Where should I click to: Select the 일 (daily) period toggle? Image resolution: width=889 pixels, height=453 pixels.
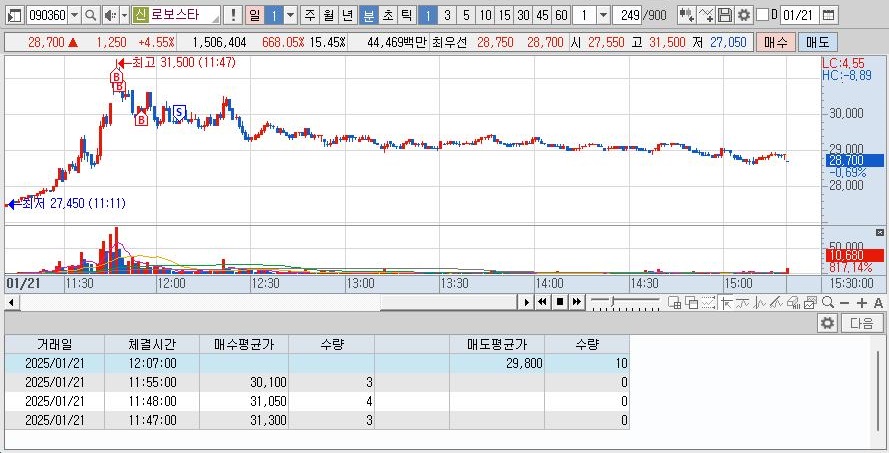(255, 15)
